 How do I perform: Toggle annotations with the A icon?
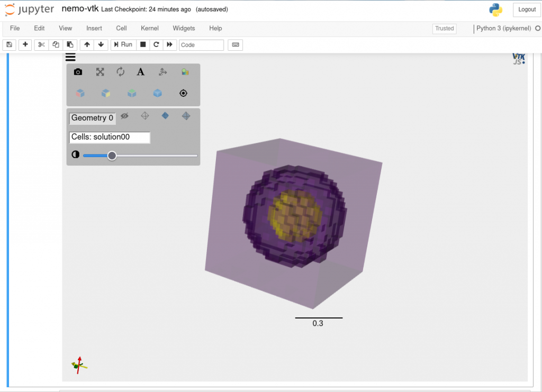point(140,72)
